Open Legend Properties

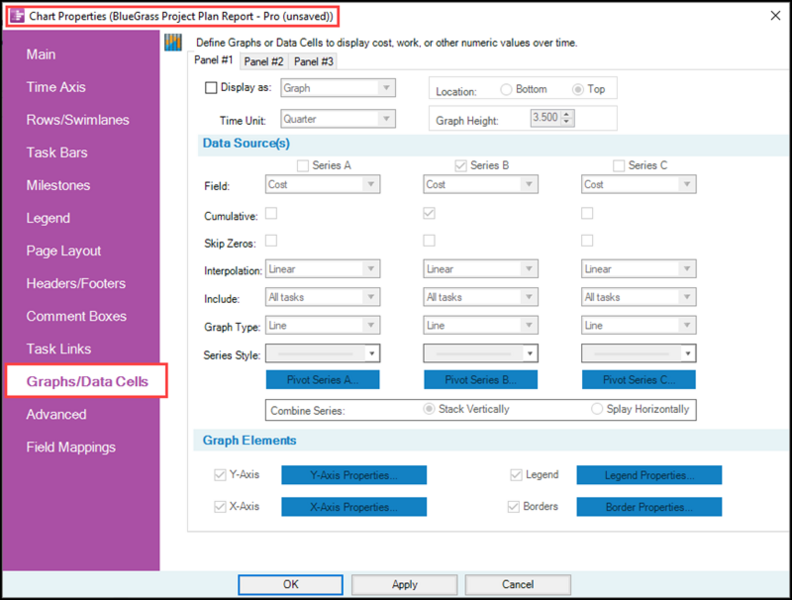650,475
